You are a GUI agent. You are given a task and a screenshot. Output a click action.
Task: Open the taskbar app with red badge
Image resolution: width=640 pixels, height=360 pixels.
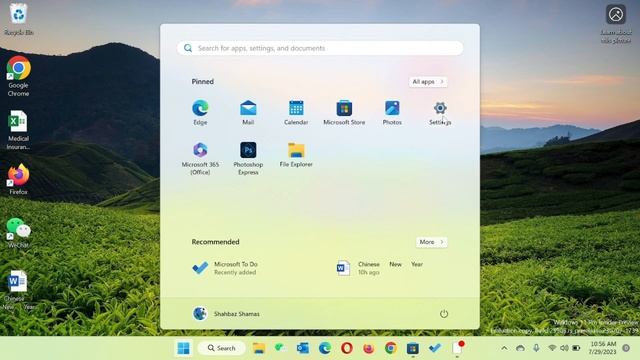(458, 348)
